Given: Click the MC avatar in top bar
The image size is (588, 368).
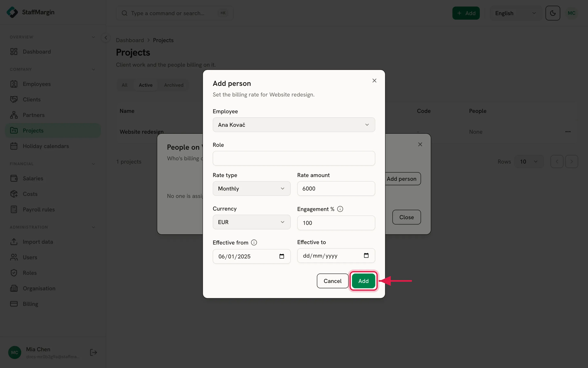Looking at the screenshot, I should click(571, 13).
